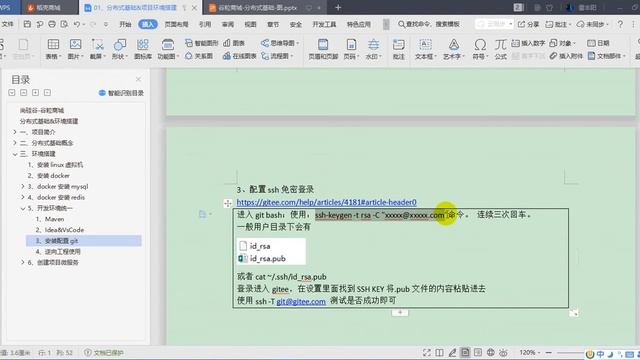Expand 一、项目简介 in outline

[x=15, y=132]
